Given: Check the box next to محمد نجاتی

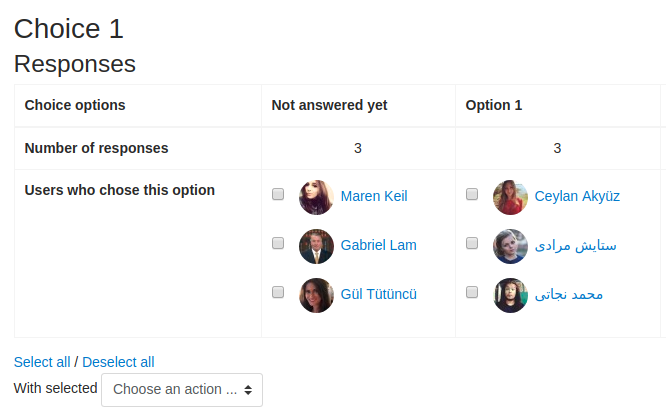Looking at the screenshot, I should (472, 292).
